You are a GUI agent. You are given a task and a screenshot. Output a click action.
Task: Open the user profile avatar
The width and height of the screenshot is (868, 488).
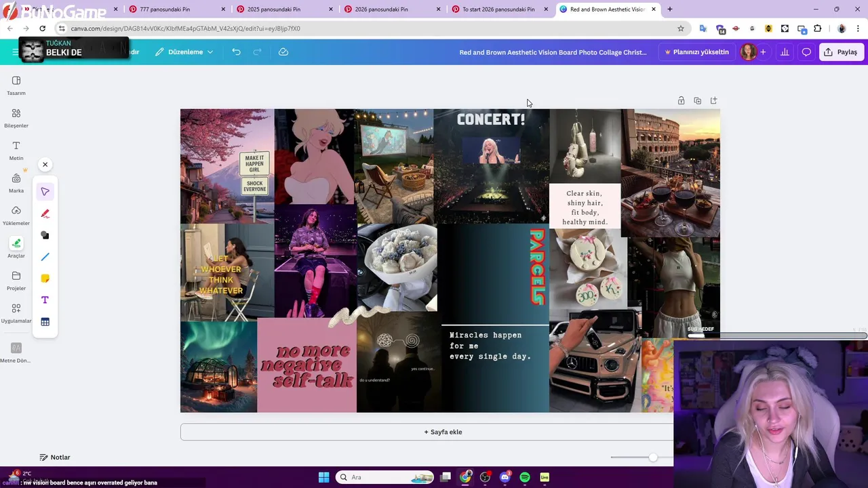(x=749, y=52)
